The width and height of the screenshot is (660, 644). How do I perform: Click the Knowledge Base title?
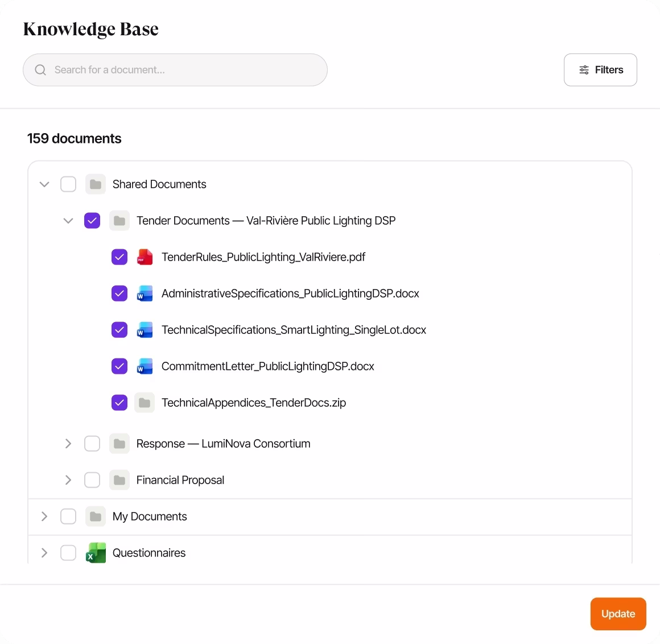point(91,29)
